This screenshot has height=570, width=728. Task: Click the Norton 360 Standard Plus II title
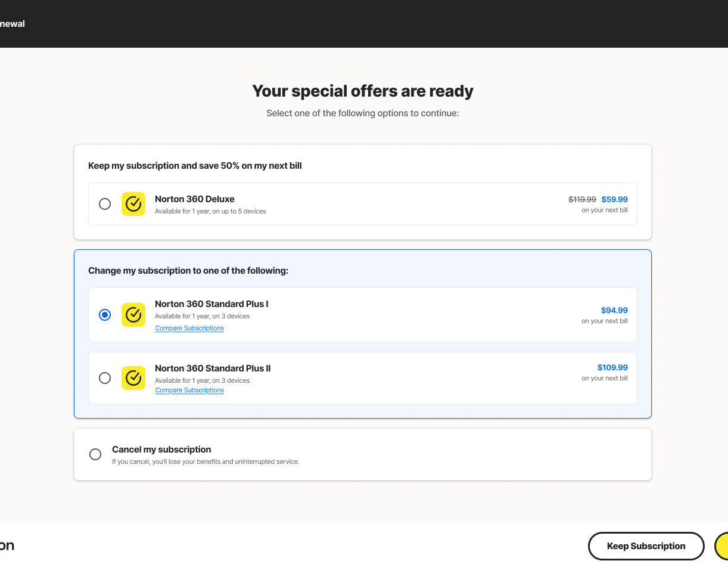point(213,368)
